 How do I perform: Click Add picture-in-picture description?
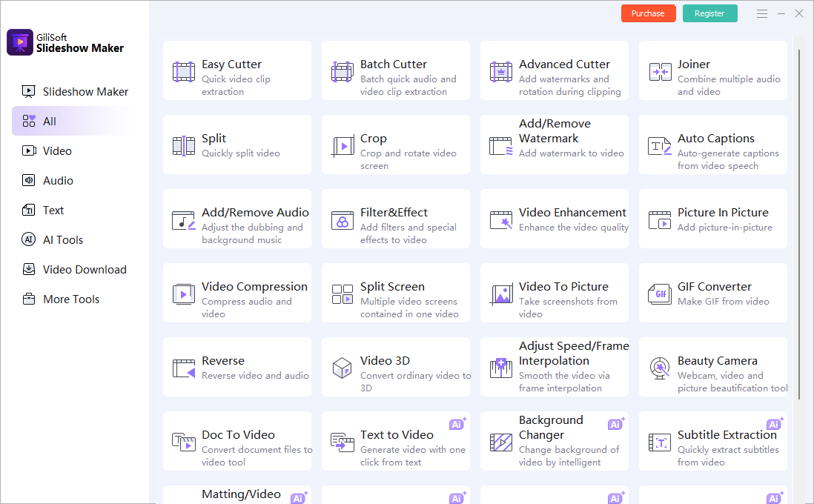pyautogui.click(x=725, y=228)
